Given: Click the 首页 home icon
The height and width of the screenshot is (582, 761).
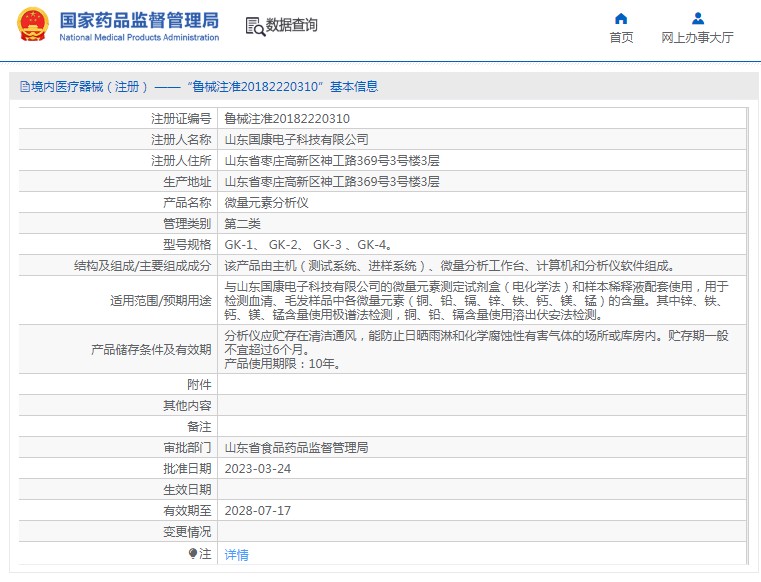Looking at the screenshot, I should (x=621, y=18).
